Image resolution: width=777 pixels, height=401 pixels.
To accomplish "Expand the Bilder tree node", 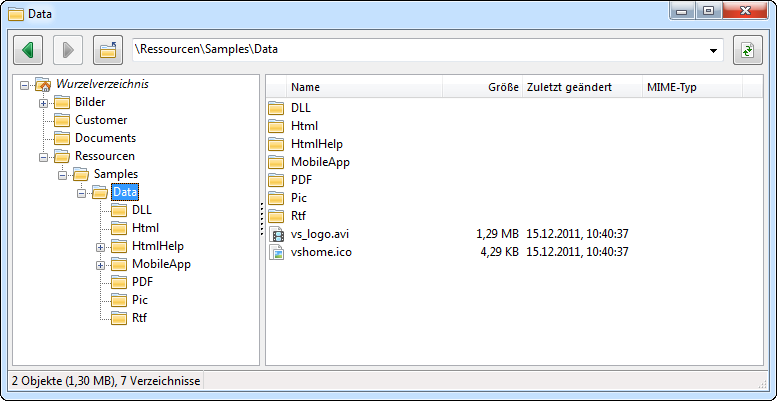I will [x=43, y=102].
